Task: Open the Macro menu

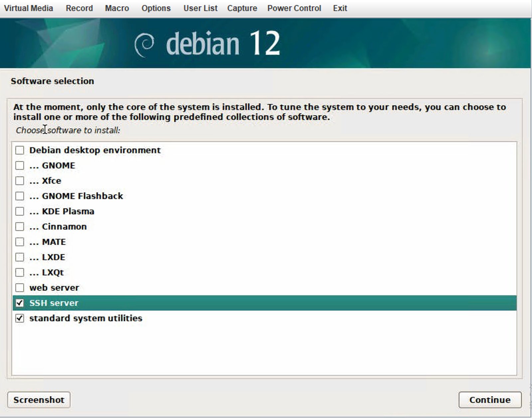Action: [x=117, y=8]
